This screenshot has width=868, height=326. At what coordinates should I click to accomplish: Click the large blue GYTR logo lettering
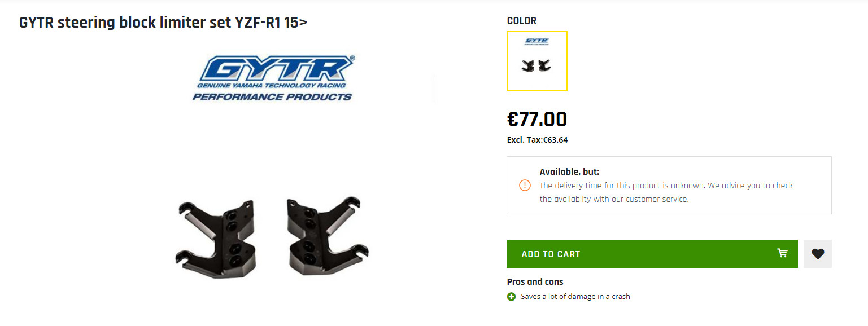click(276, 69)
